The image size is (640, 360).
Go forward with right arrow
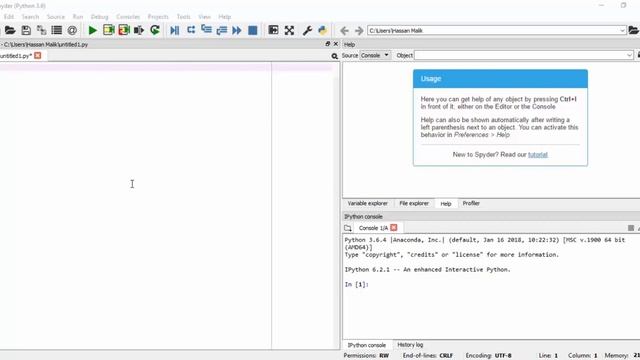click(x=359, y=31)
